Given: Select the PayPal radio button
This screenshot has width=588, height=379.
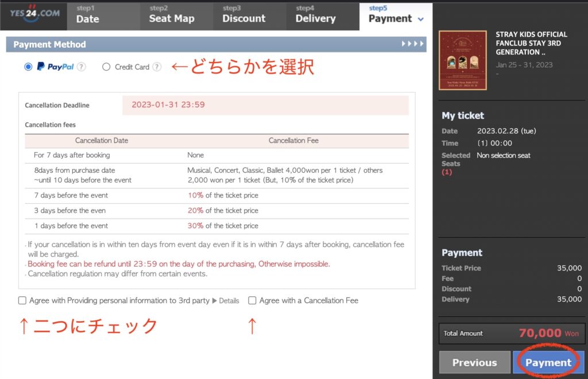Looking at the screenshot, I should 28,67.
